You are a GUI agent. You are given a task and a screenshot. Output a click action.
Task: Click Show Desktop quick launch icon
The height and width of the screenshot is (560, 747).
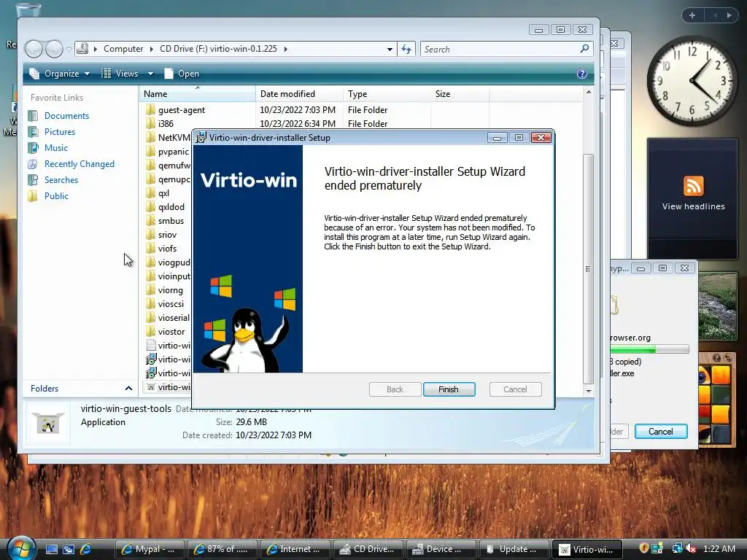52,549
